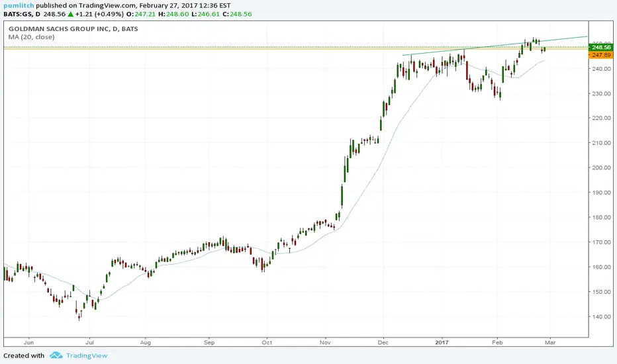Viewport: 617px width, 364px height.
Task: Select the 'MA (20, close)' indicator label
Action: tap(32, 37)
